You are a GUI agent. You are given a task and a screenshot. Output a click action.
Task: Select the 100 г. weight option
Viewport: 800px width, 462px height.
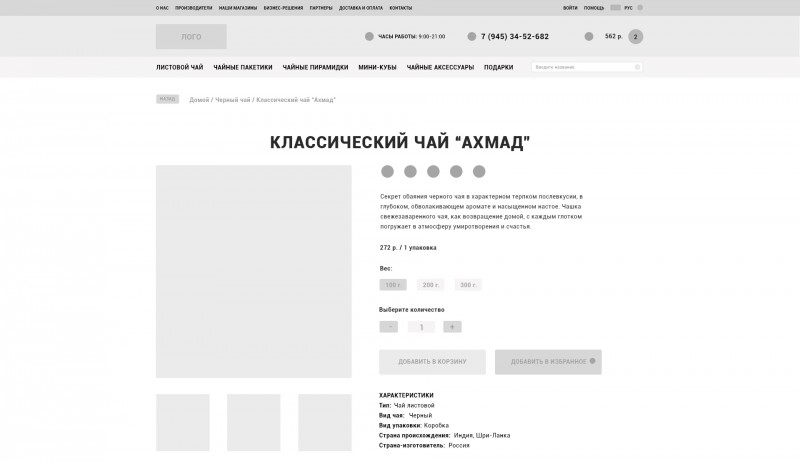pos(393,285)
